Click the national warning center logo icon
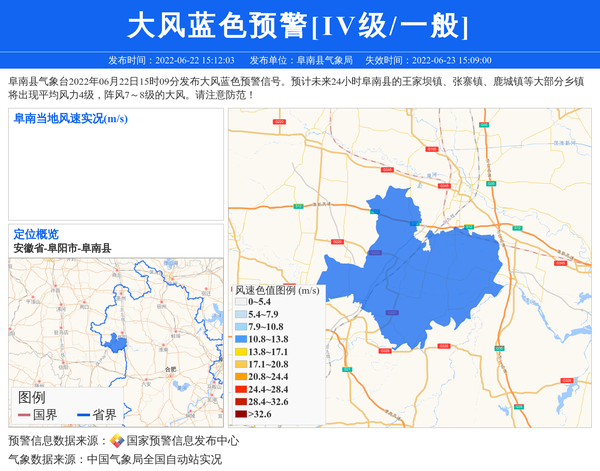Screen dimensions: 600x471 [x=117, y=441]
